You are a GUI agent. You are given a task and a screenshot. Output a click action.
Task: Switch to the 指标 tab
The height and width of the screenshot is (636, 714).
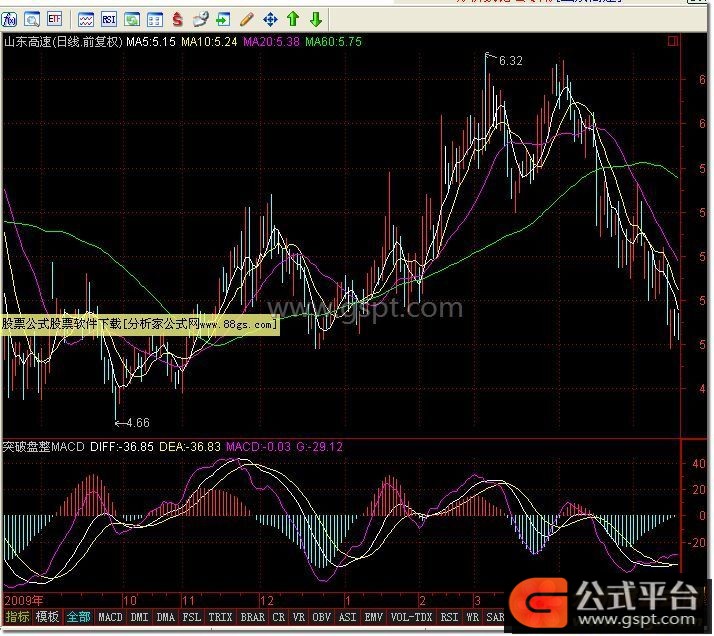click(x=18, y=617)
